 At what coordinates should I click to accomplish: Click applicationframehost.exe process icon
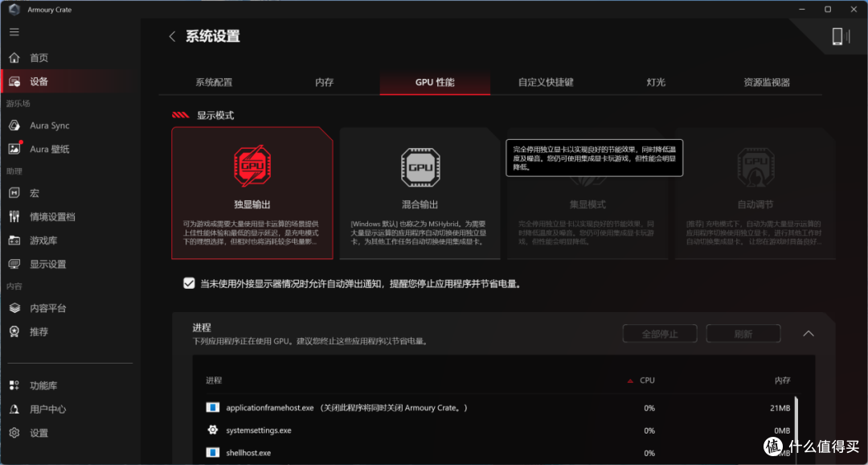point(212,408)
